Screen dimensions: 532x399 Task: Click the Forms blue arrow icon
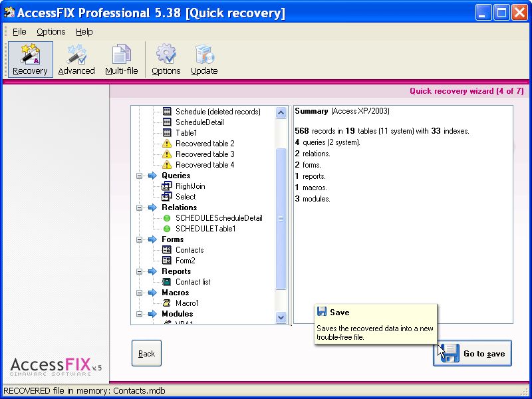pyautogui.click(x=153, y=239)
